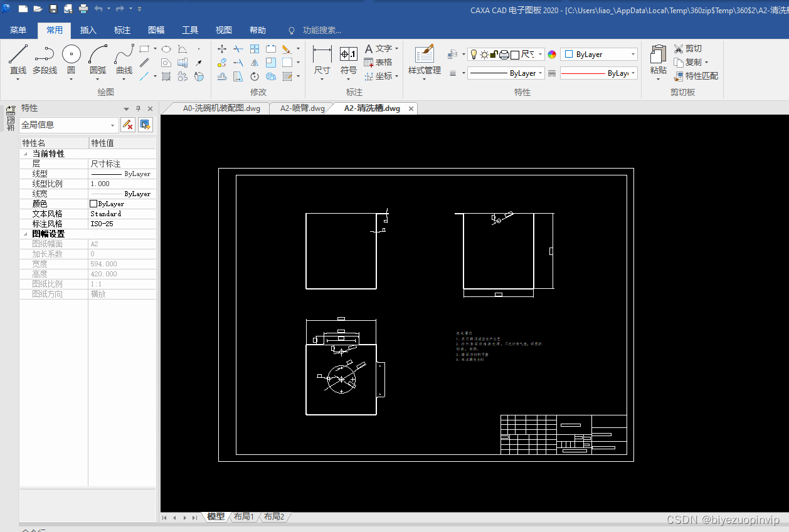
Task: Toggle the layer freeze sun icon
Action: pos(484,55)
